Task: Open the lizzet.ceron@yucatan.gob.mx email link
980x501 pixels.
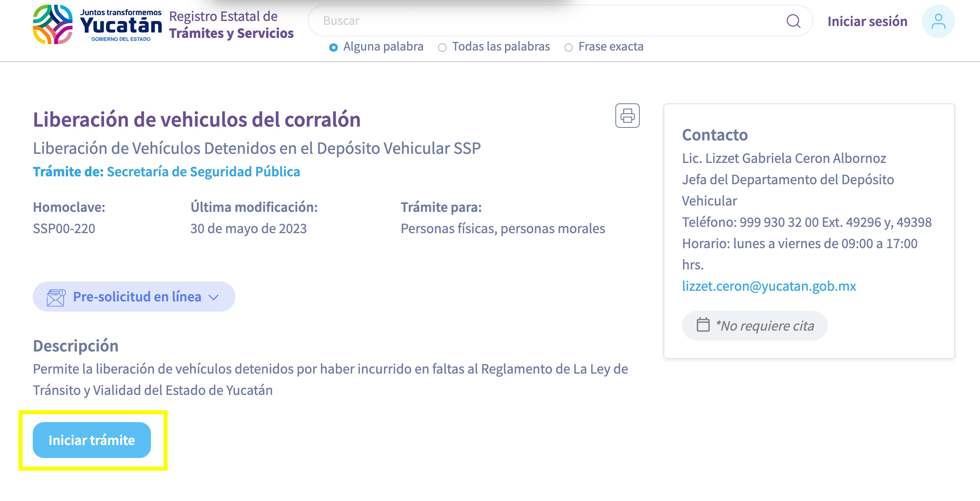Action: pyautogui.click(x=769, y=286)
